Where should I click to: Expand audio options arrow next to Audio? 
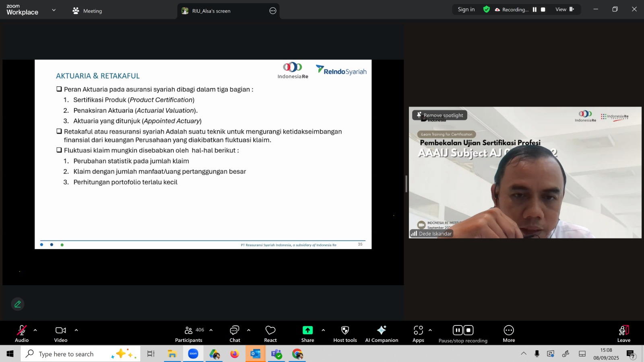pos(35,330)
